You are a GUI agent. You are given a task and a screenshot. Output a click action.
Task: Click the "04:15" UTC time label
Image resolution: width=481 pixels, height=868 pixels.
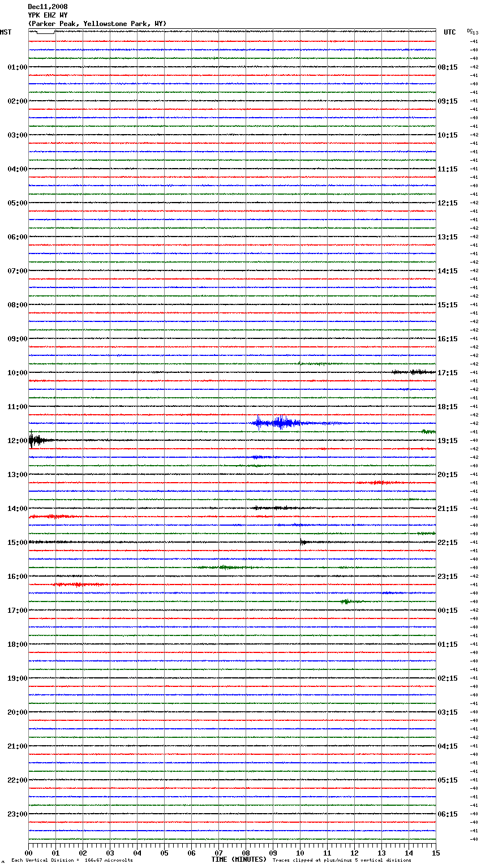click(448, 746)
